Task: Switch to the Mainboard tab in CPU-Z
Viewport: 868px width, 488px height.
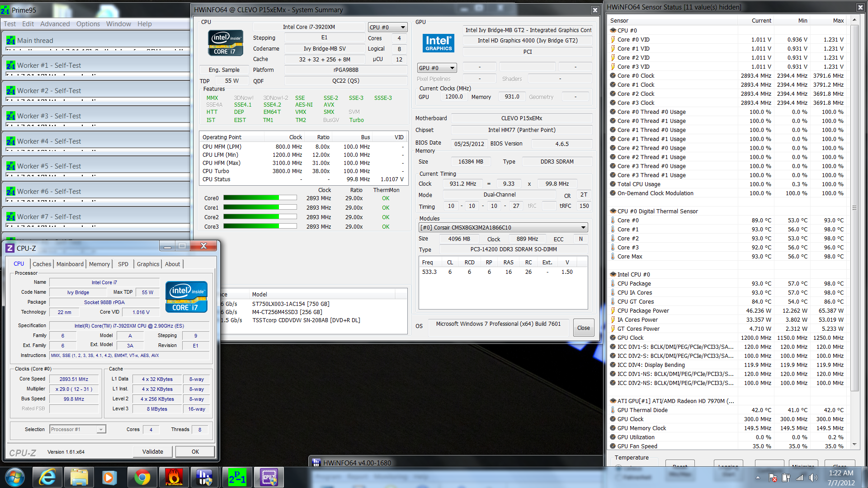Action: coord(70,264)
